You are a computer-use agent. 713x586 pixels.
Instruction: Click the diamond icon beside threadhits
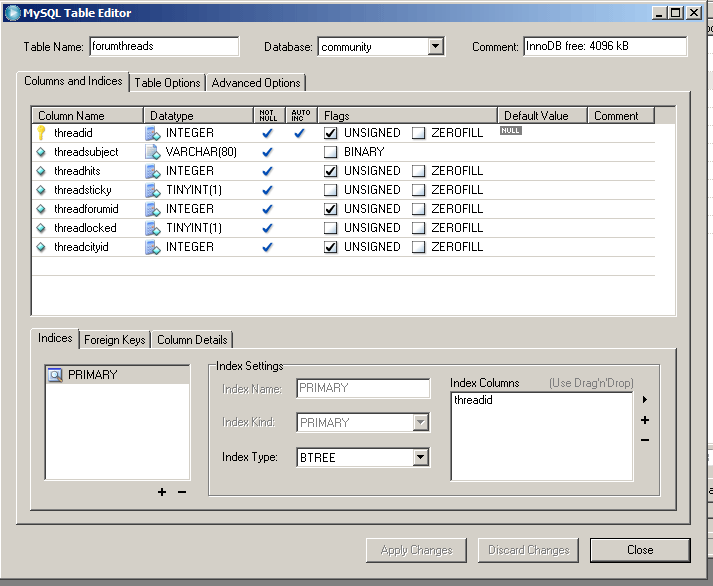41,171
